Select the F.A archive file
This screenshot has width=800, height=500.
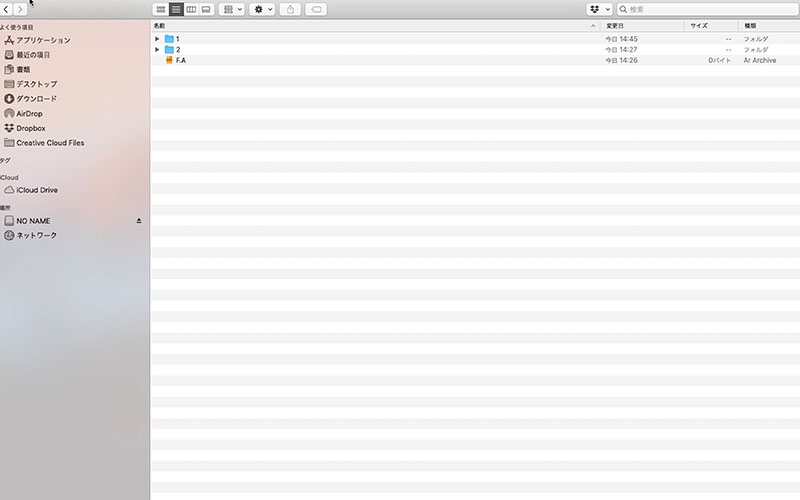coord(180,60)
